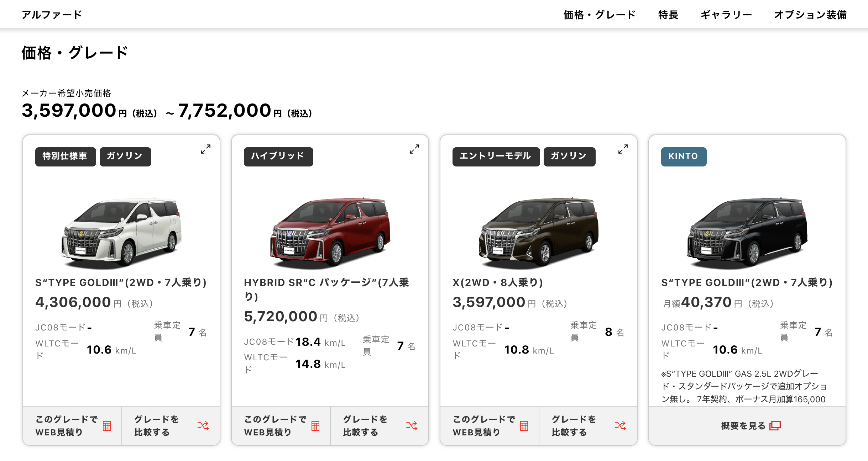
Task: Click calculator icon on the hybrid card
Action: click(315, 426)
